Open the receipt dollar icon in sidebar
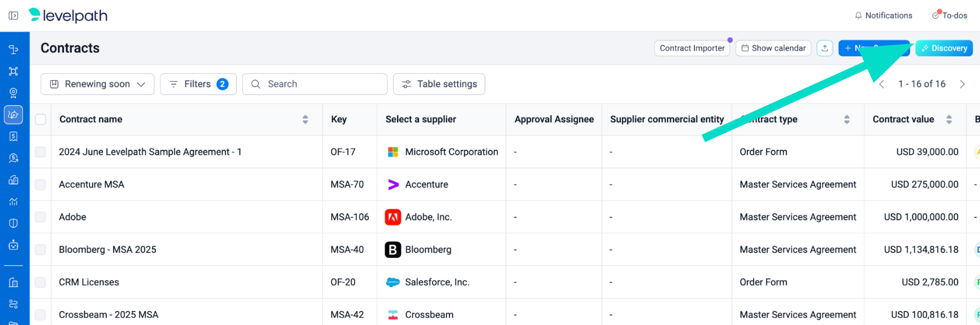Screen dimensions: 980x325 tap(13, 136)
